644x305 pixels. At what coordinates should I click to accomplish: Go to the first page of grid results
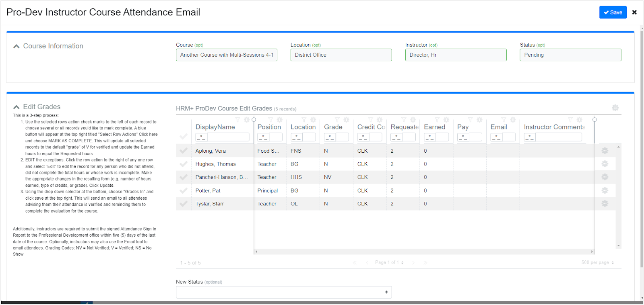pyautogui.click(x=355, y=262)
